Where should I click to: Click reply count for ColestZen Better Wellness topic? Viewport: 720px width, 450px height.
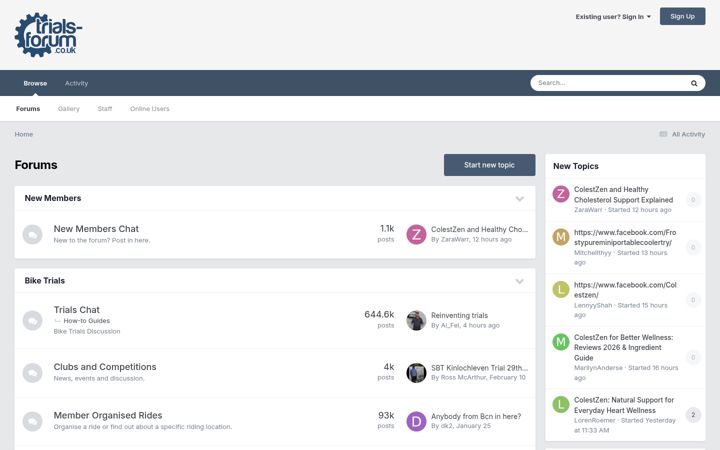tap(693, 357)
